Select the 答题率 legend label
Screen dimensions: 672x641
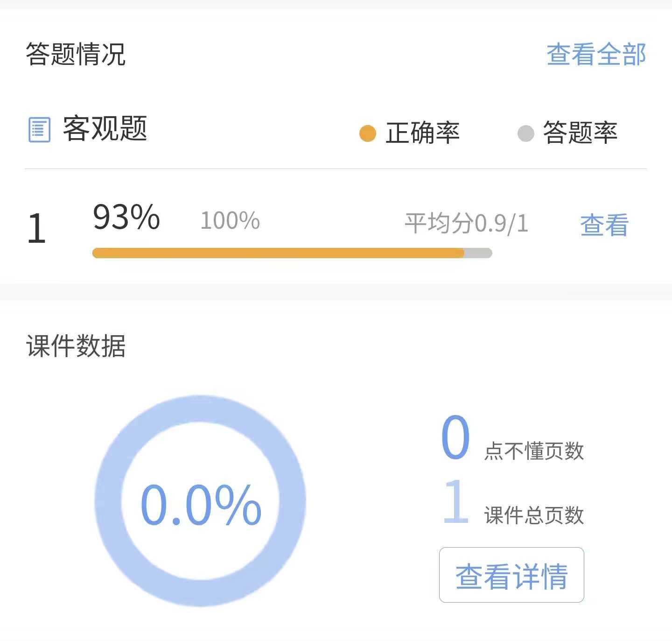pyautogui.click(x=580, y=133)
